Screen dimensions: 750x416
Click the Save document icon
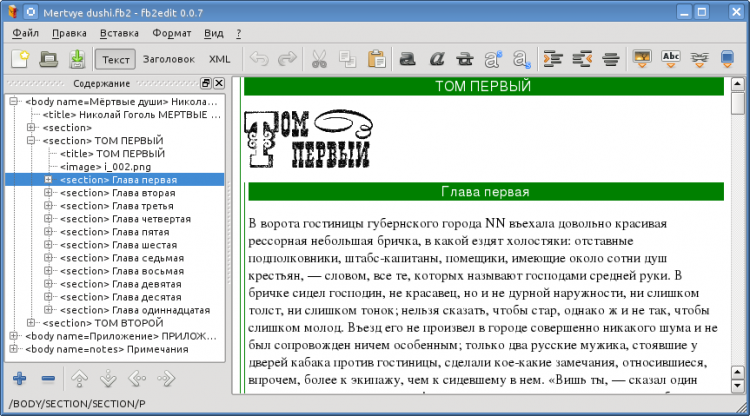point(77,59)
